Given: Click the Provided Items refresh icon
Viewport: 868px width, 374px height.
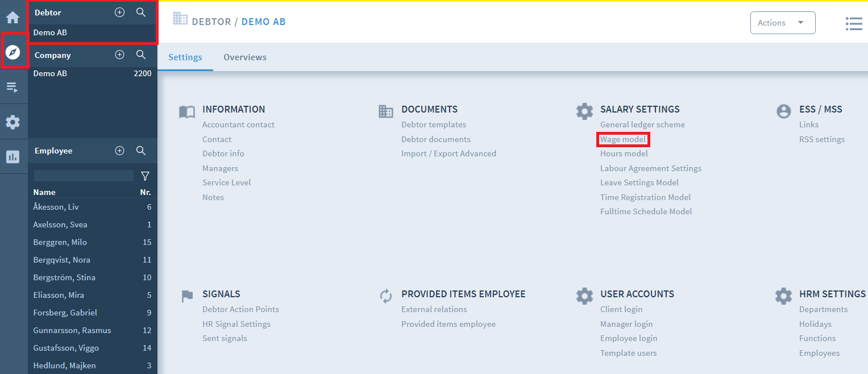Looking at the screenshot, I should click(x=386, y=296).
